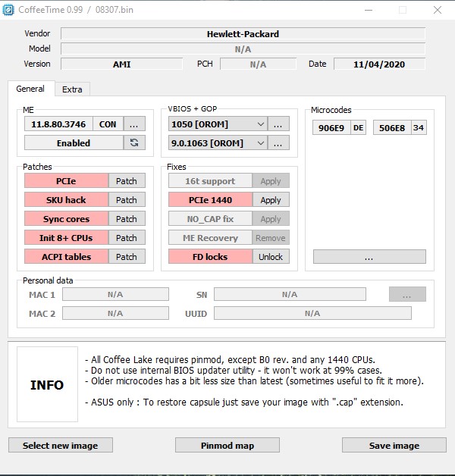Screen dimensions: 455x476
Task: Apply the PCIe 1440 fix
Action: 271,200
